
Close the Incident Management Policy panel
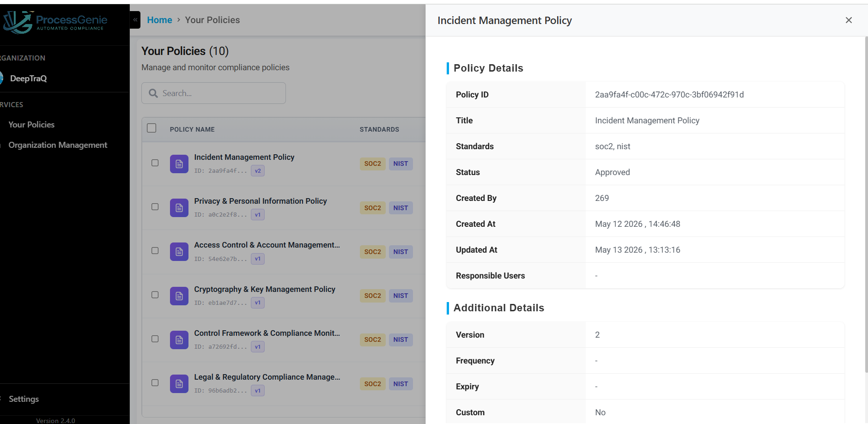[849, 20]
